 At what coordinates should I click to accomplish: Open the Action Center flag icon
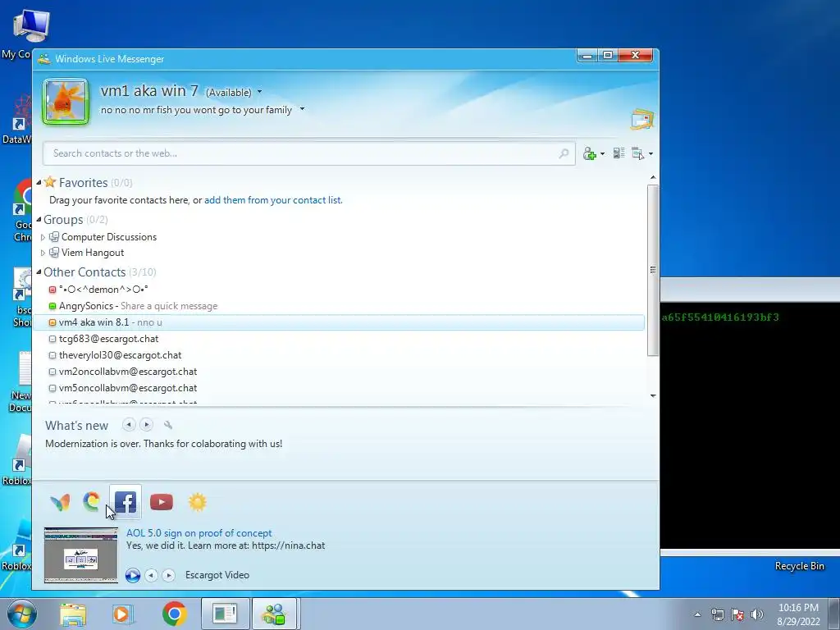737,614
